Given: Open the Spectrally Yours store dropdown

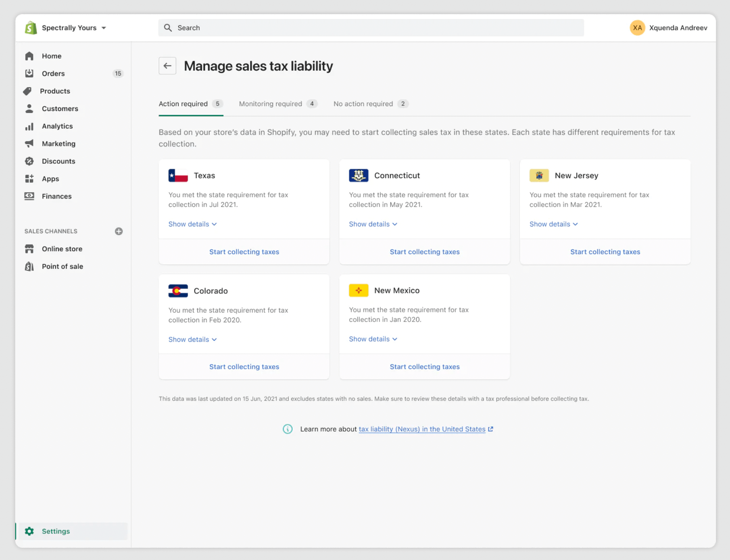Looking at the screenshot, I should pyautogui.click(x=74, y=28).
